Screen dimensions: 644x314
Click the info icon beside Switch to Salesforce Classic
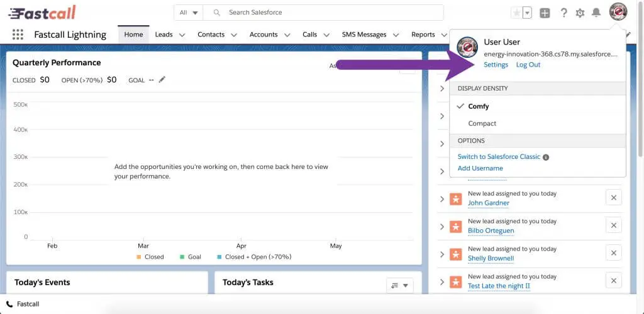click(546, 157)
